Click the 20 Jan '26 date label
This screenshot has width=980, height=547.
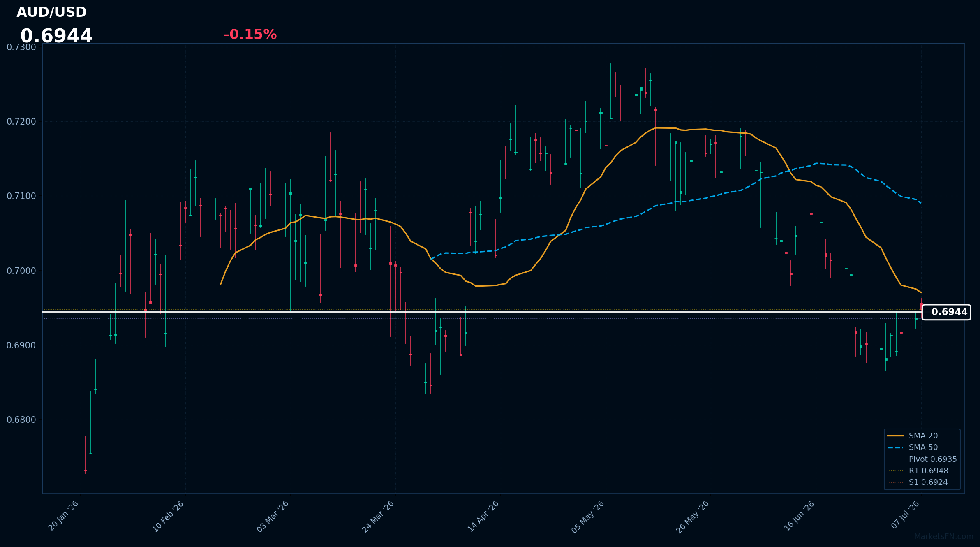63,516
